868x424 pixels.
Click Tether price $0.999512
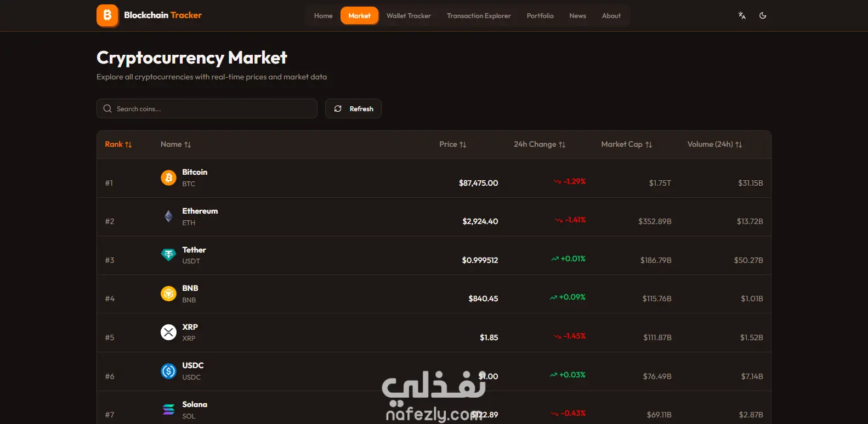point(480,260)
